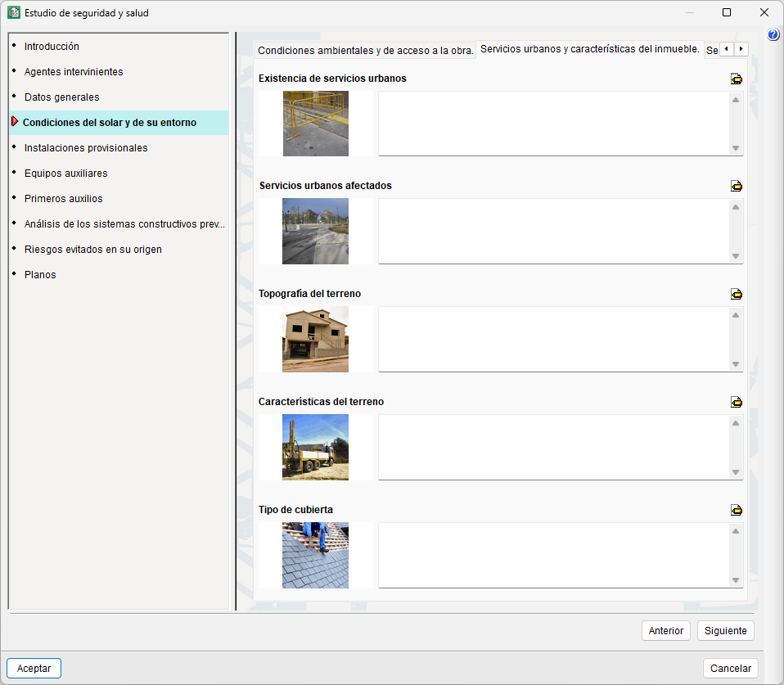Click scroll-up arrow in Servicios urbanos afectados field
Screen dimensions: 784x685
tap(736, 207)
